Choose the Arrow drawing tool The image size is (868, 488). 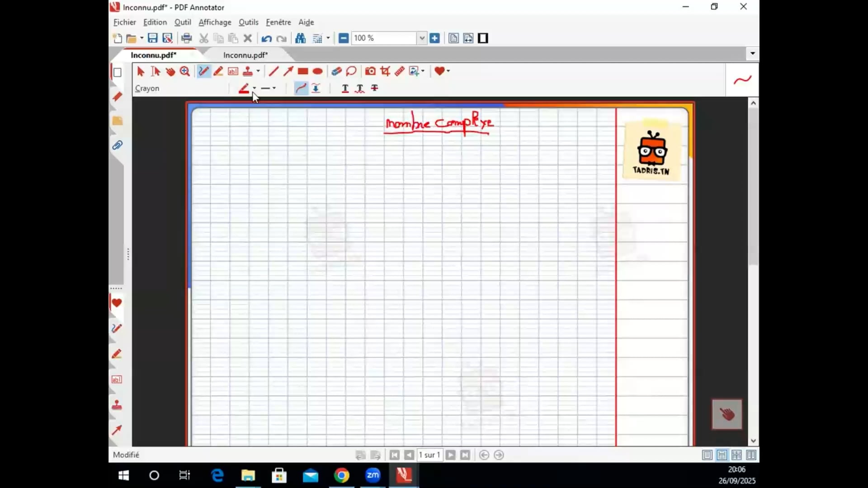coord(288,71)
